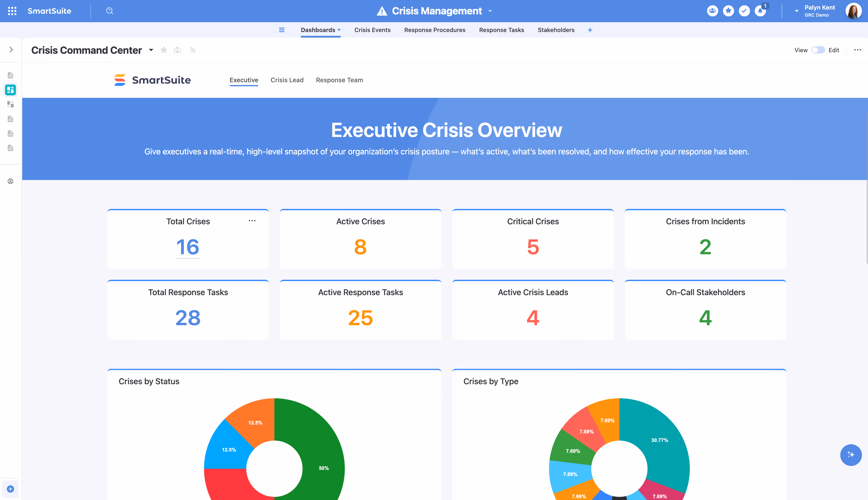This screenshot has width=868, height=500.
Task: Open the AI assistant sparkle button
Action: click(x=851, y=455)
